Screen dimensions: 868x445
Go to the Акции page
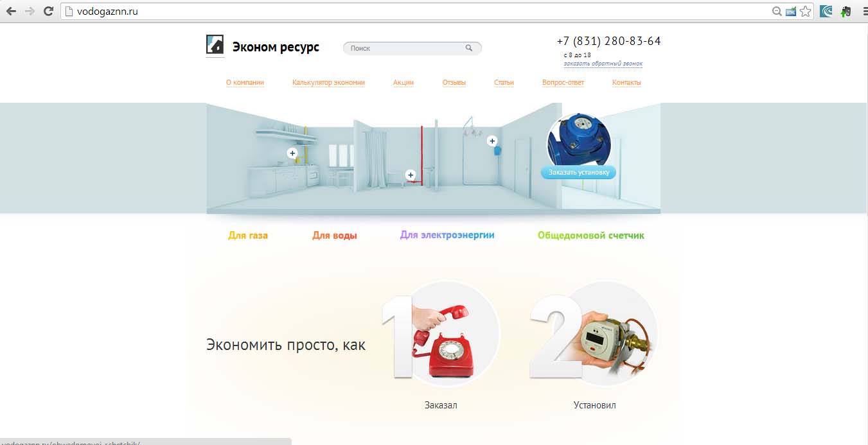point(403,82)
